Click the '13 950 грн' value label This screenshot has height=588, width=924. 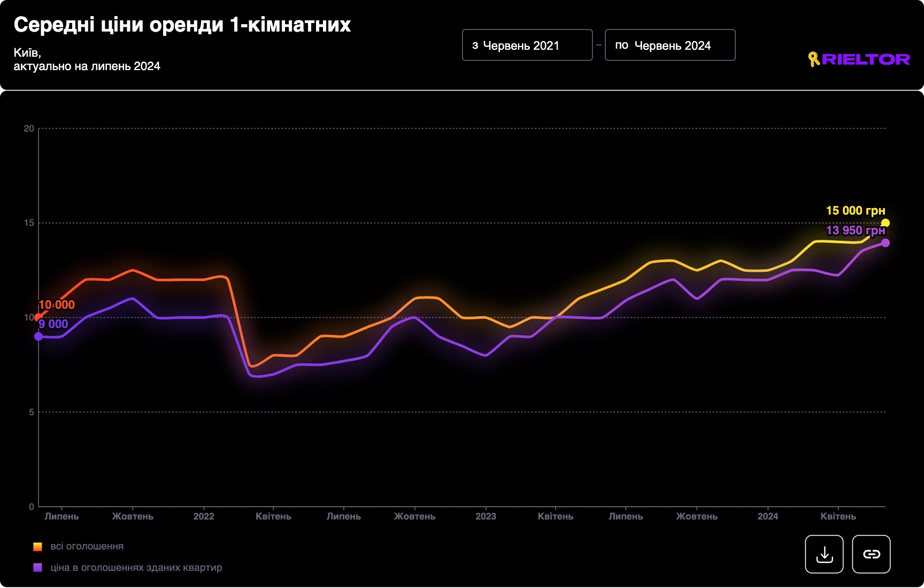[x=855, y=231]
